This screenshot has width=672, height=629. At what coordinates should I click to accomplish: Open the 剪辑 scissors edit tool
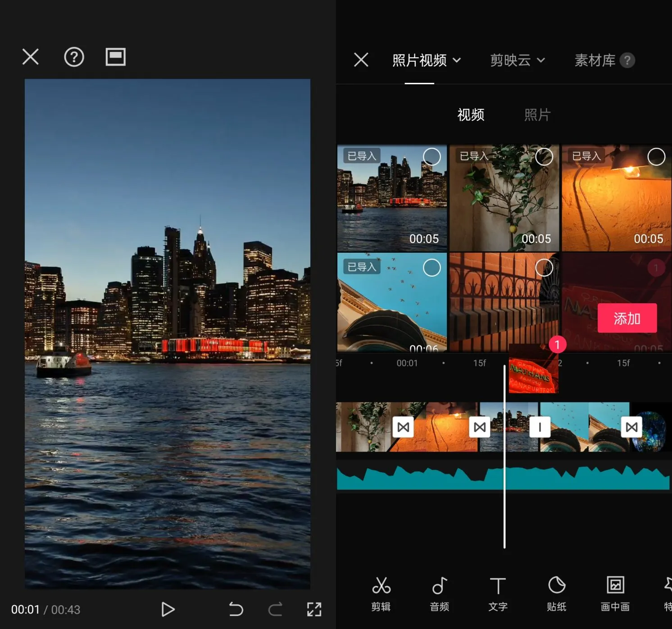(x=381, y=593)
